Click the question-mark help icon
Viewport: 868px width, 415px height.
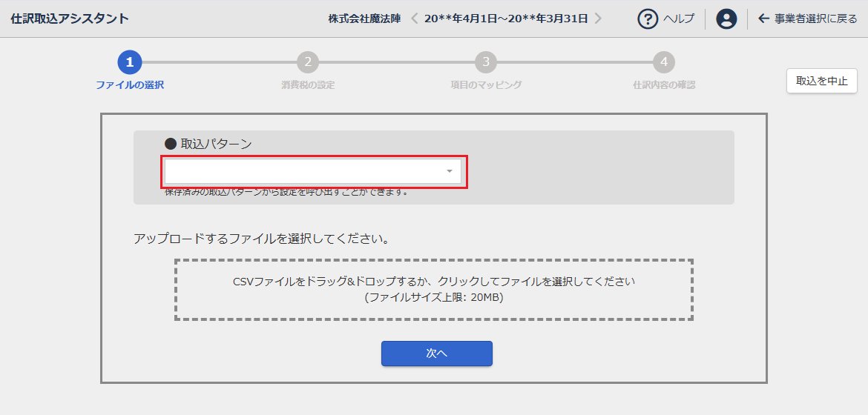pyautogui.click(x=648, y=19)
